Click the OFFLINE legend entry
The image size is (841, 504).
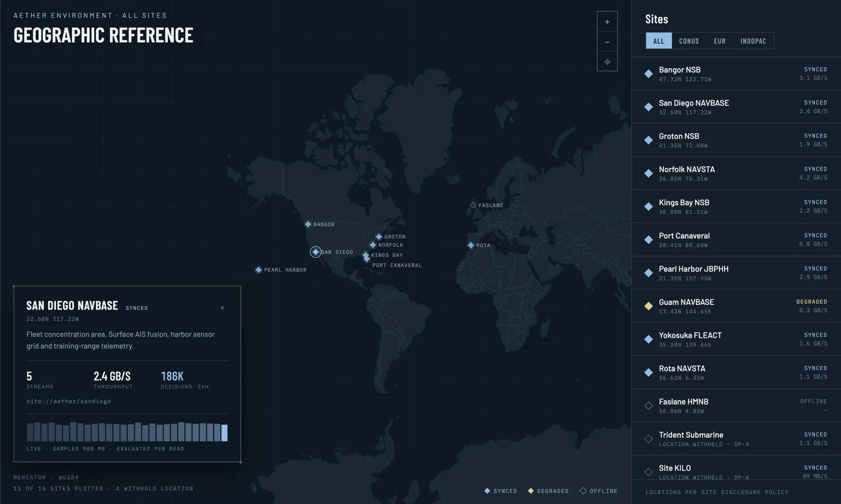point(598,491)
